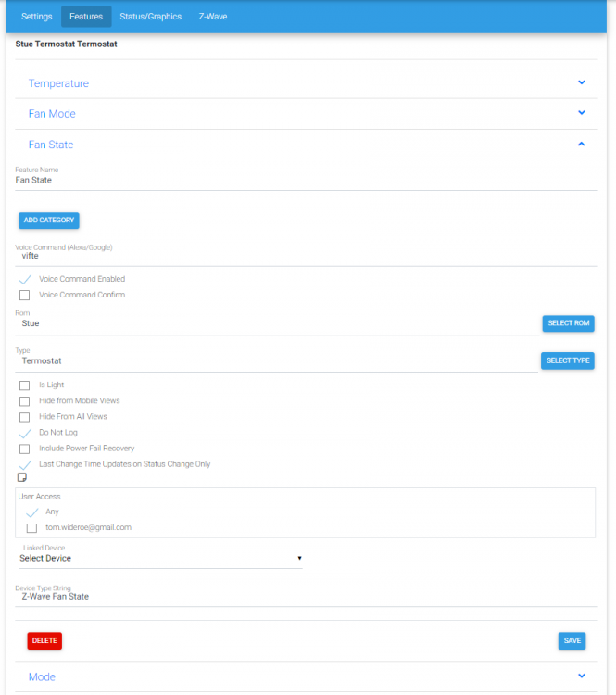The image size is (616, 695).
Task: Toggle Hide from Mobile Views checkbox
Action: (25, 400)
